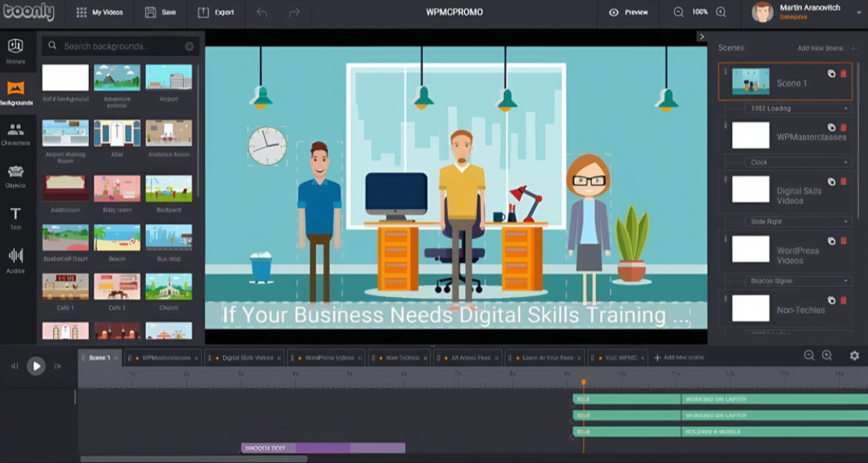Close the WPMasterclasses timeline tab

point(196,358)
